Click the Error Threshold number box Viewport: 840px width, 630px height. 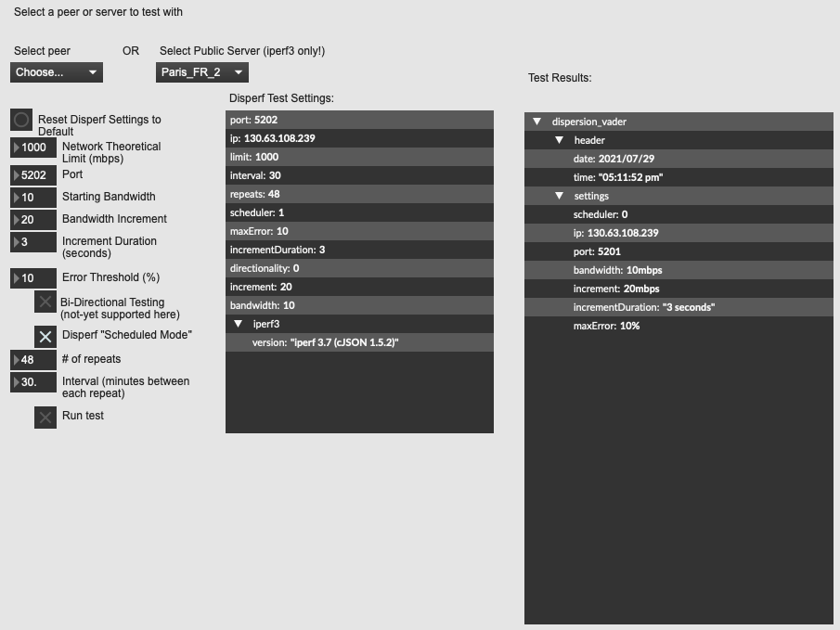(x=34, y=277)
